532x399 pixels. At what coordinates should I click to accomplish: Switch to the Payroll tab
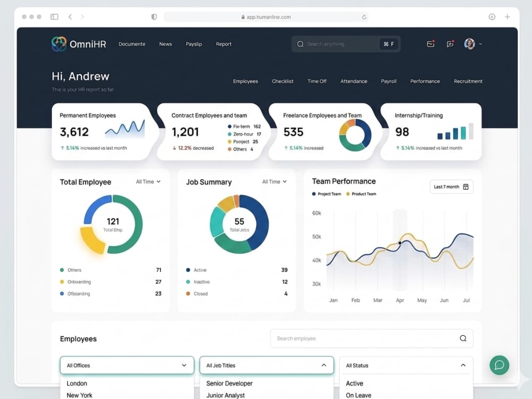pos(388,81)
